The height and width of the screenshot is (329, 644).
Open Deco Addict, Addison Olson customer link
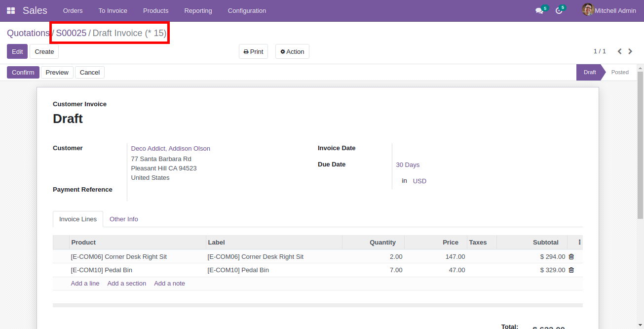click(x=170, y=149)
